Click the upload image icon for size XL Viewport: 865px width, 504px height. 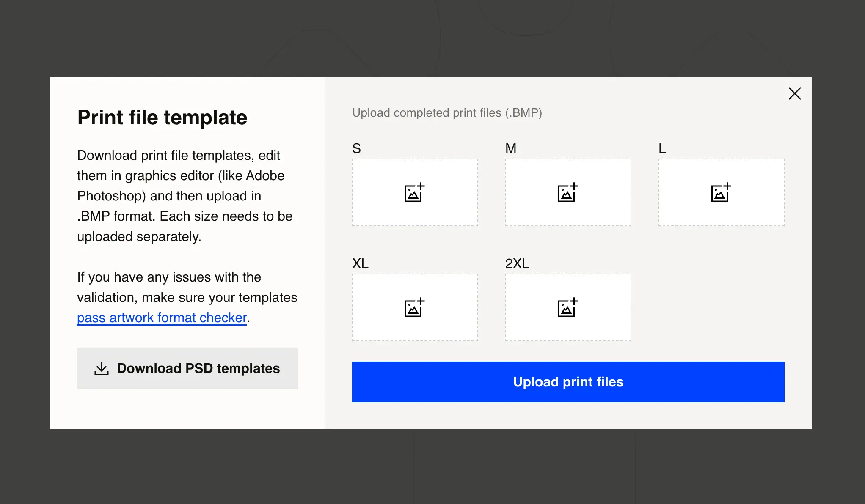click(415, 308)
